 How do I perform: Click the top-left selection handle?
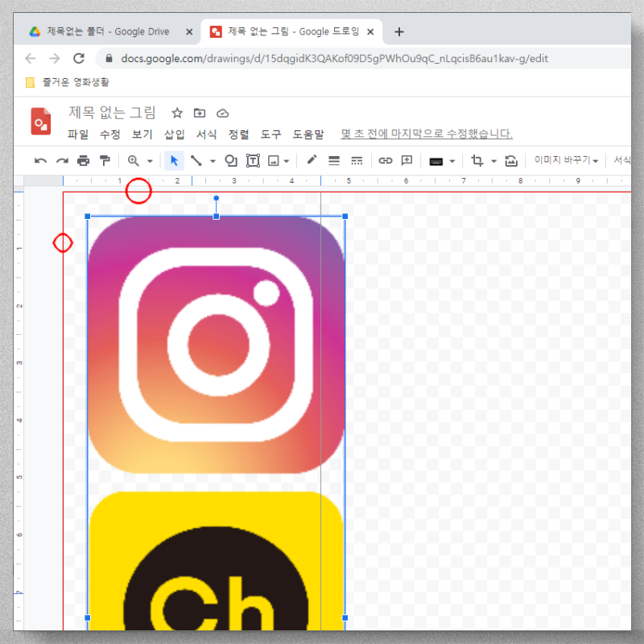[x=88, y=217]
